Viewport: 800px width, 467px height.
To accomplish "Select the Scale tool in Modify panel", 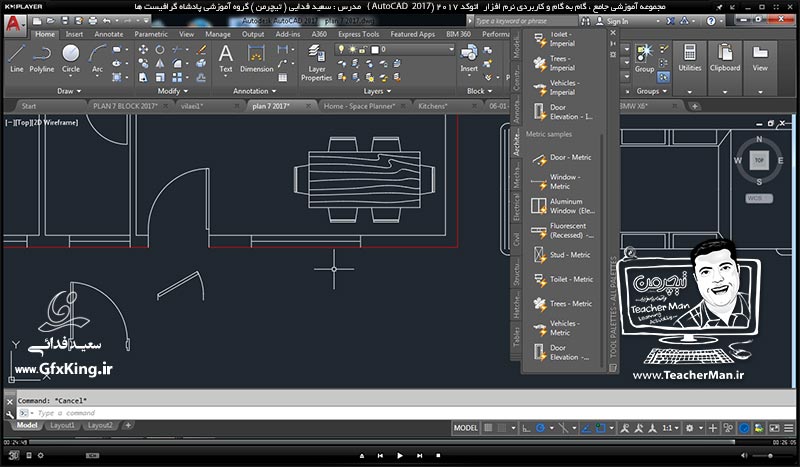I will coord(160,77).
